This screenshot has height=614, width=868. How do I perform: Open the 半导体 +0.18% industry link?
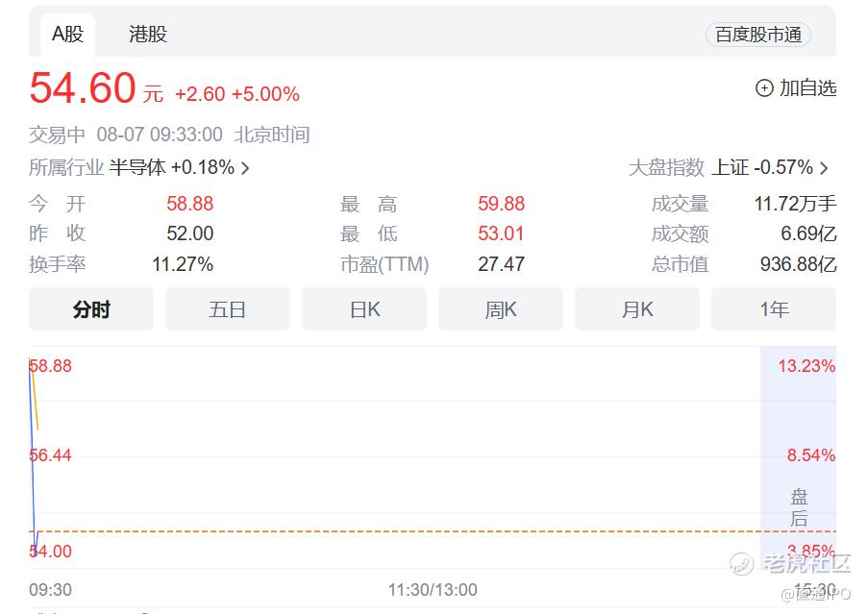pyautogui.click(x=171, y=167)
